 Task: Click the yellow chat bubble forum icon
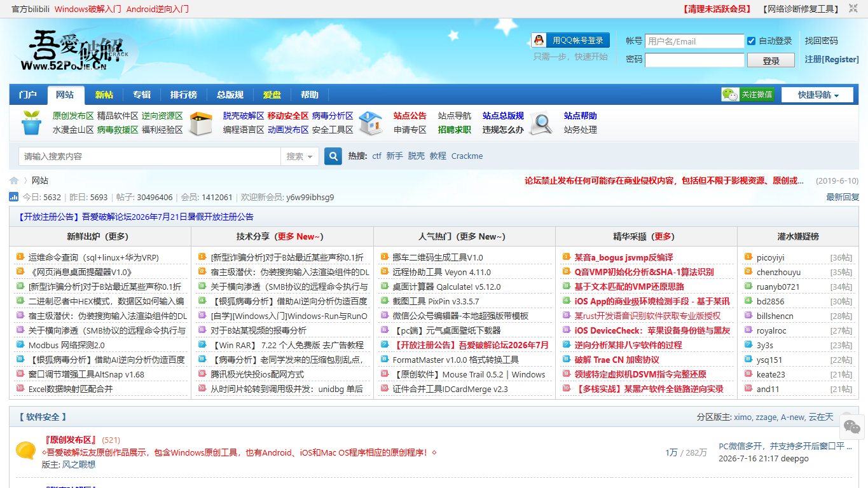[x=26, y=451]
